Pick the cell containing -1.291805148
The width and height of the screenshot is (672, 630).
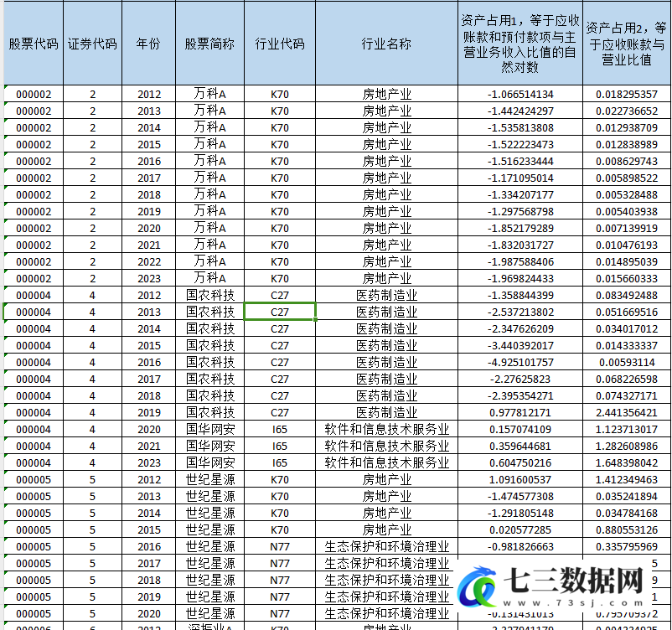pos(520,513)
